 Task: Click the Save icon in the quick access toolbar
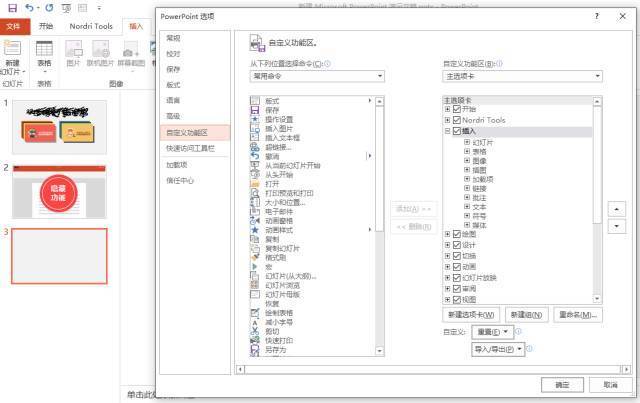point(13,8)
